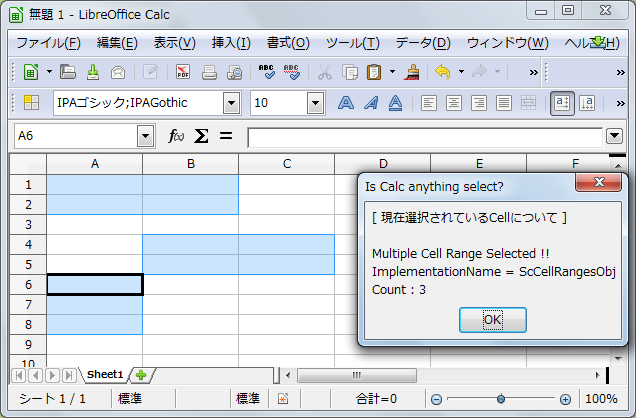Open the 書式(O) menu
Viewport: 636px width, 418px height.
[x=288, y=43]
